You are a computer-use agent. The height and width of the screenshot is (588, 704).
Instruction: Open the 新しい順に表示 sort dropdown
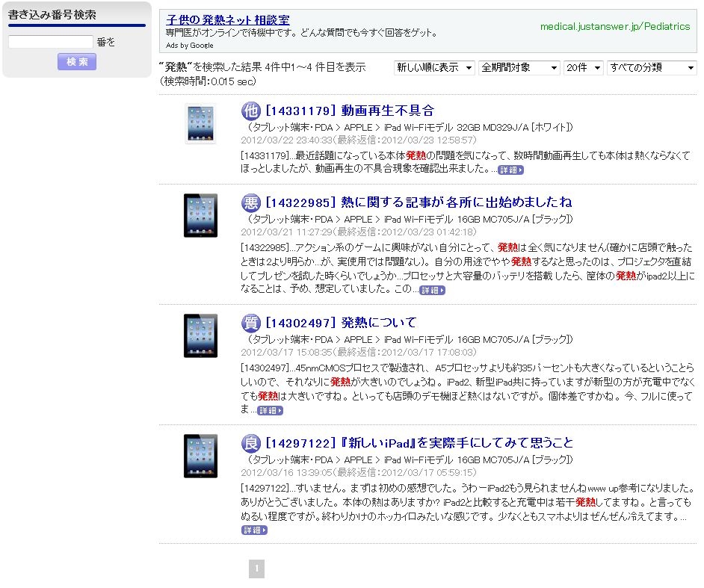click(x=434, y=68)
